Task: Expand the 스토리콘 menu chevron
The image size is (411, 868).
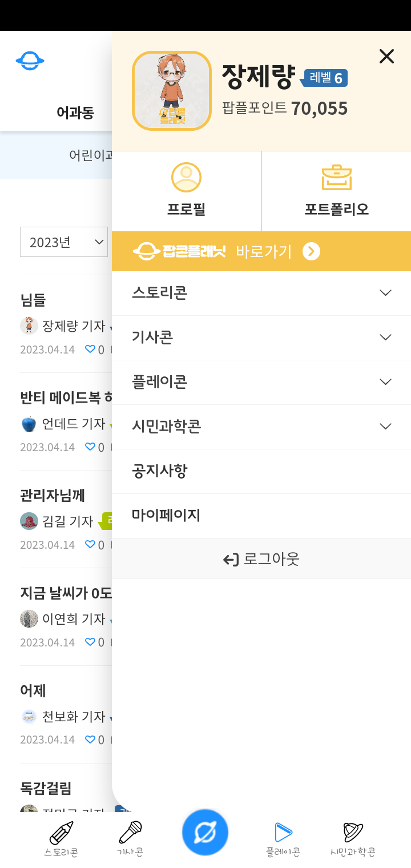Action: (x=386, y=293)
